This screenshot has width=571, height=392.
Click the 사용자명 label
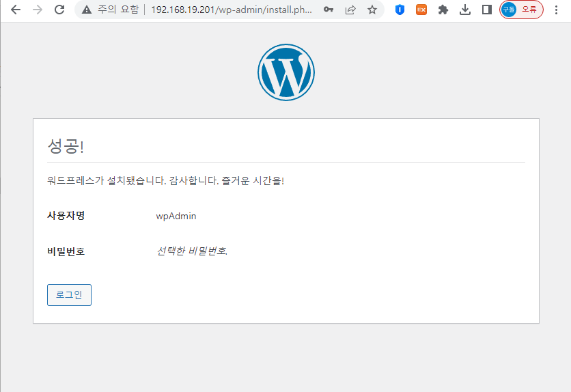coord(66,216)
